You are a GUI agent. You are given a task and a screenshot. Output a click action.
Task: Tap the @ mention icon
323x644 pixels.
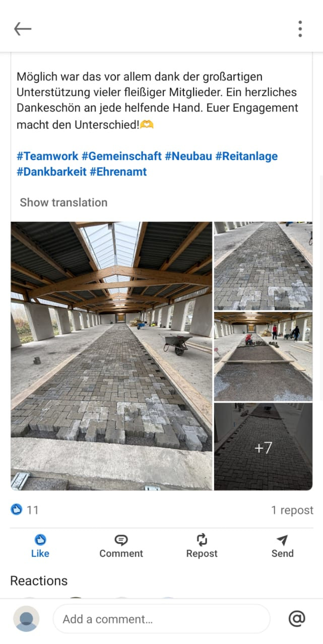pos(297,618)
